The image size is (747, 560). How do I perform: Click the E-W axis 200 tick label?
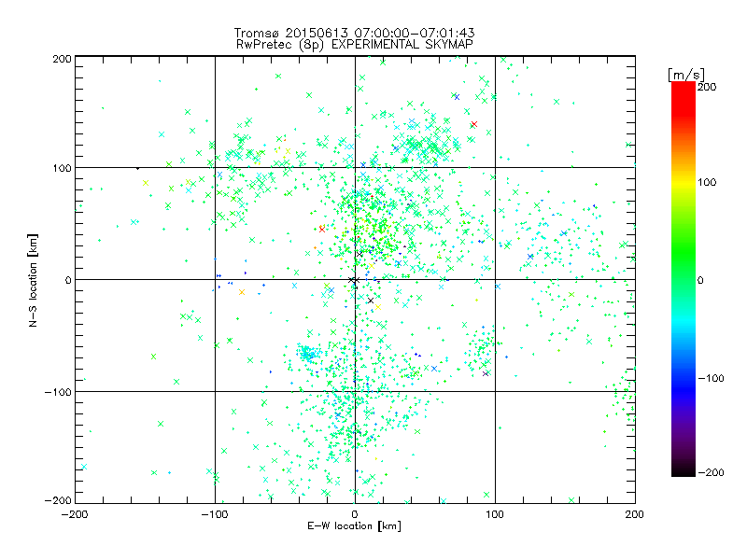(x=635, y=514)
